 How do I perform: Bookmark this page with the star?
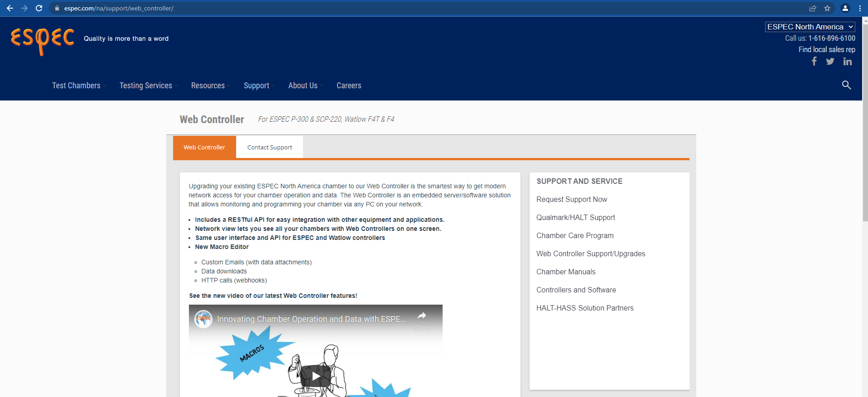point(827,8)
